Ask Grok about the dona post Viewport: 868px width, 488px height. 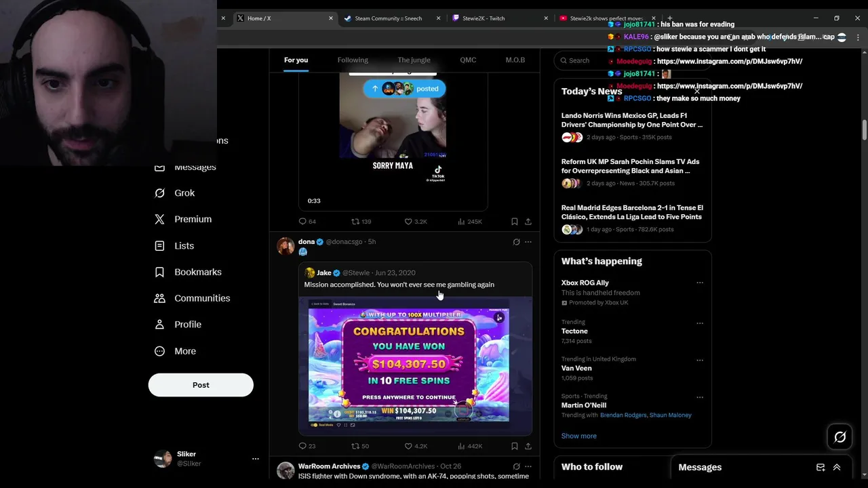[516, 242]
